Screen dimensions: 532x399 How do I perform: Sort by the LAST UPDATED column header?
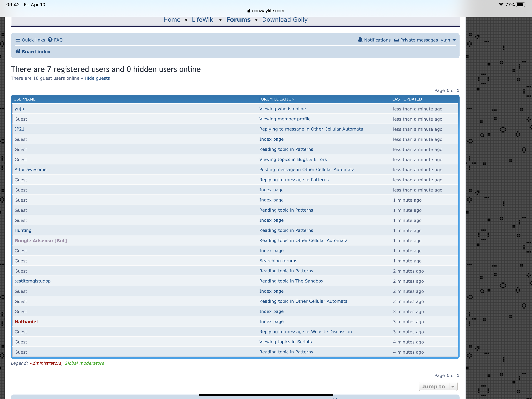tap(407, 99)
